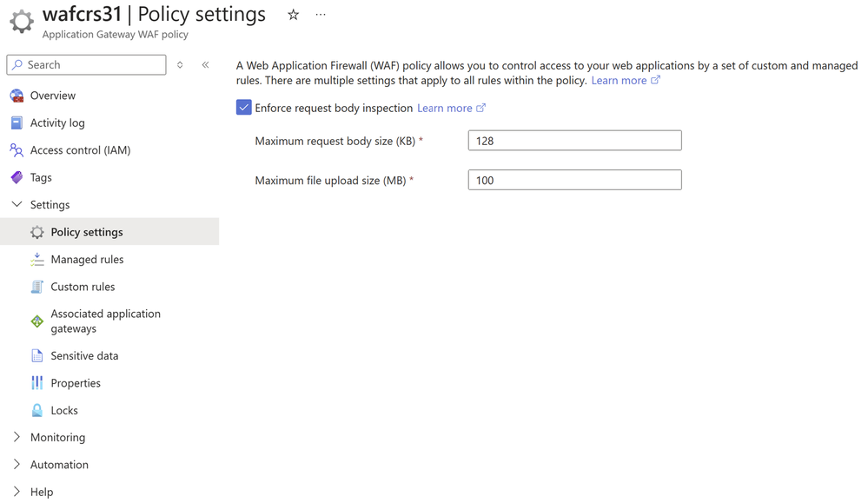Expand the Automation section
This screenshot has width=868, height=503.
(17, 465)
